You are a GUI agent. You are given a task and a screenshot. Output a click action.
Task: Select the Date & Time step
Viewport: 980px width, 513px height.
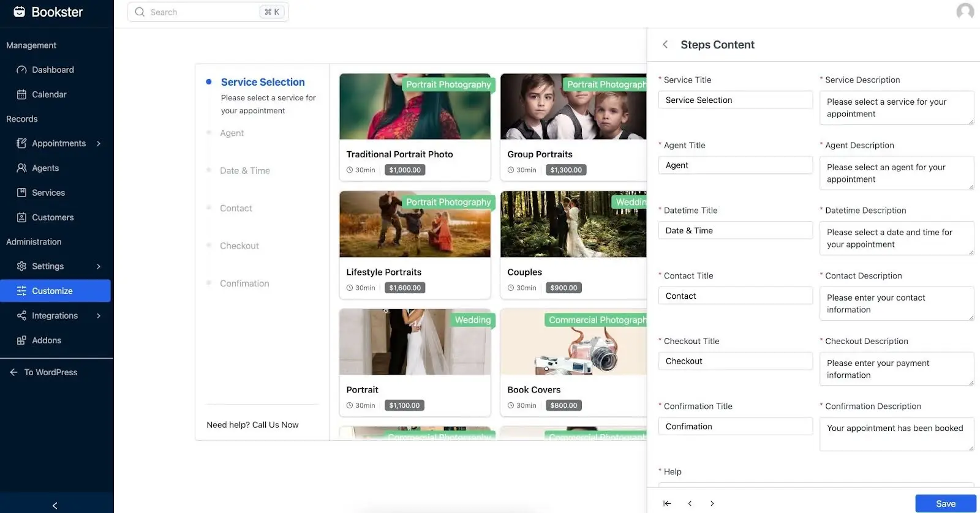click(244, 171)
